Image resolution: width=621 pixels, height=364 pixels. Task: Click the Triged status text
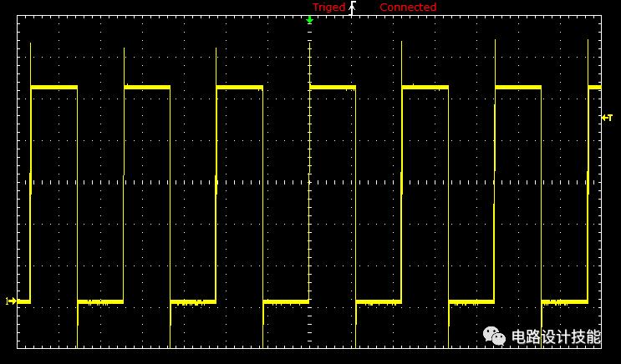pos(328,8)
